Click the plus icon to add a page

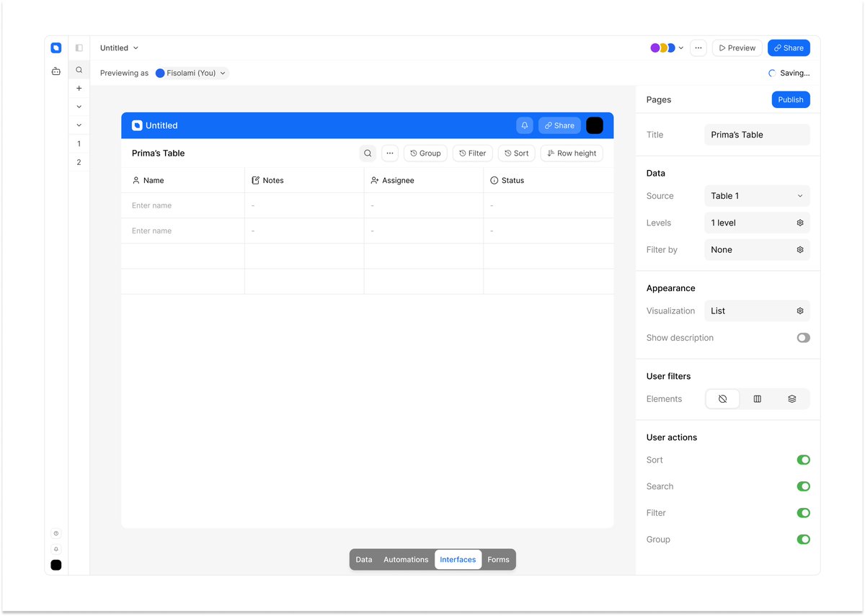pos(79,89)
